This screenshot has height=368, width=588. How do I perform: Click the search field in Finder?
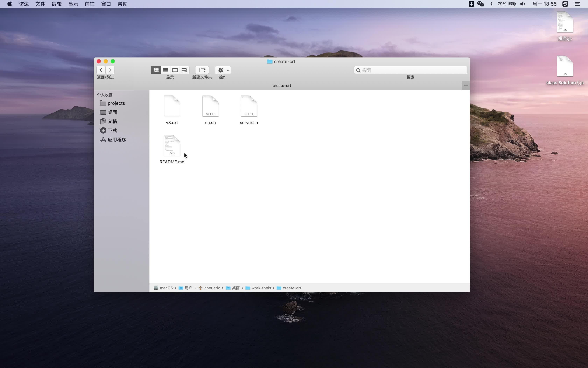point(410,70)
